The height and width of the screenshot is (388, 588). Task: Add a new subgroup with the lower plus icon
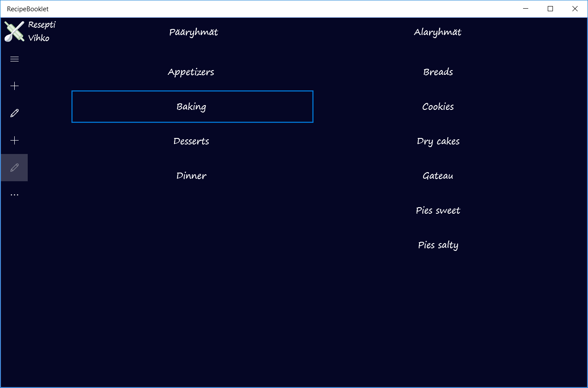point(14,140)
